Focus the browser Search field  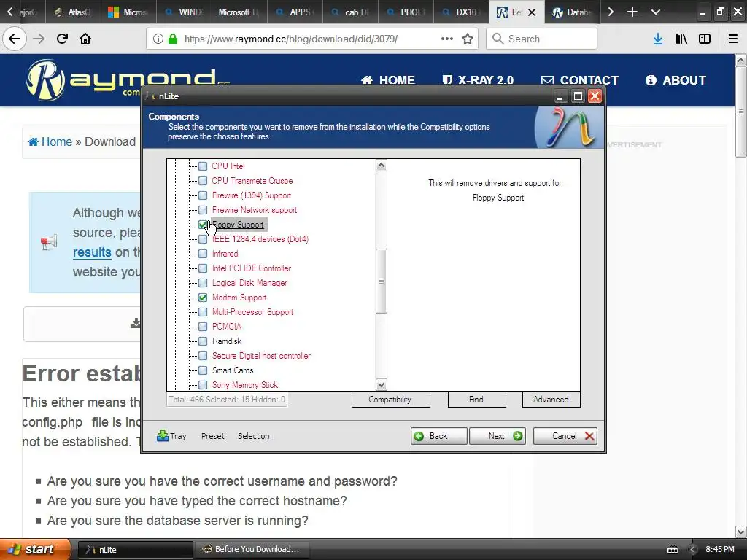542,39
